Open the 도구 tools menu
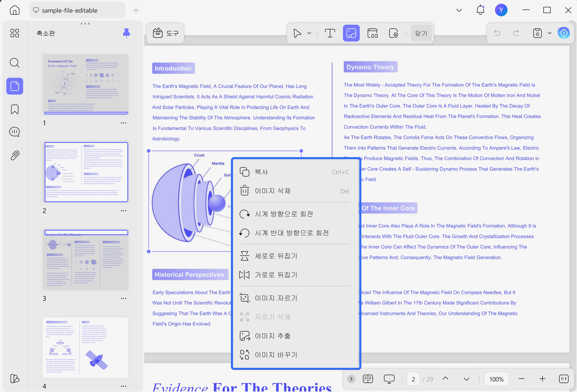 (165, 33)
